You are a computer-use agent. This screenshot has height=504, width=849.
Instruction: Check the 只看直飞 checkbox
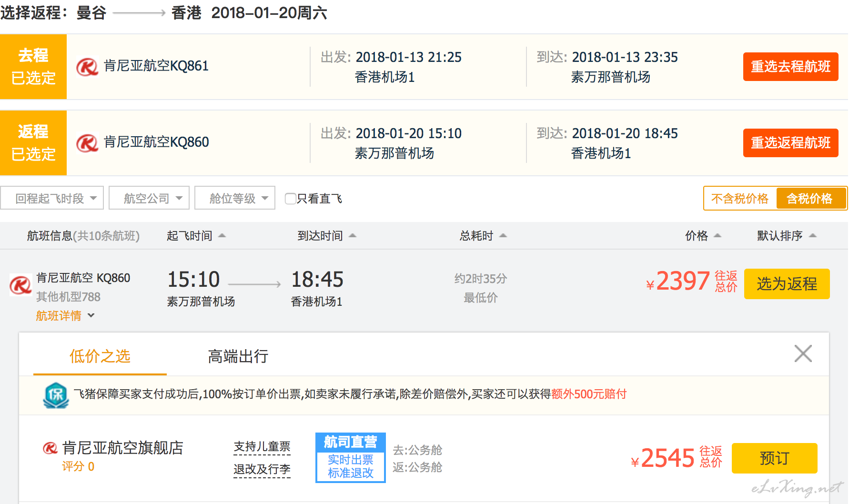tap(290, 198)
